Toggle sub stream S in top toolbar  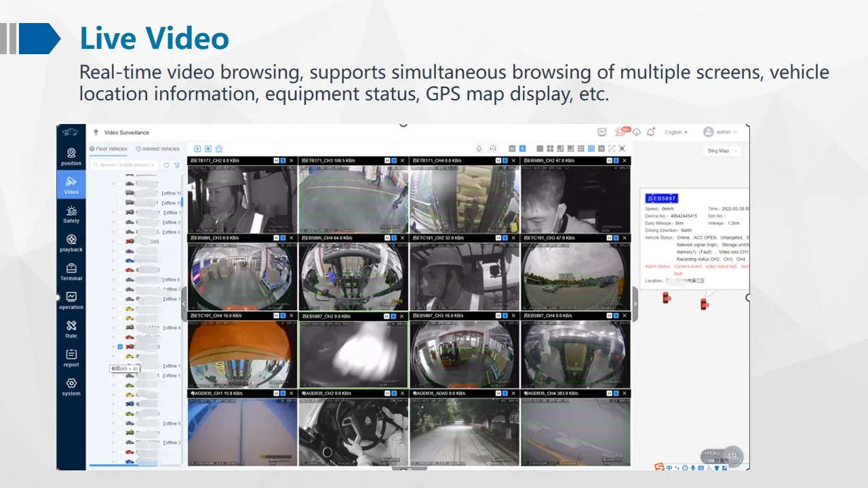pyautogui.click(x=523, y=148)
